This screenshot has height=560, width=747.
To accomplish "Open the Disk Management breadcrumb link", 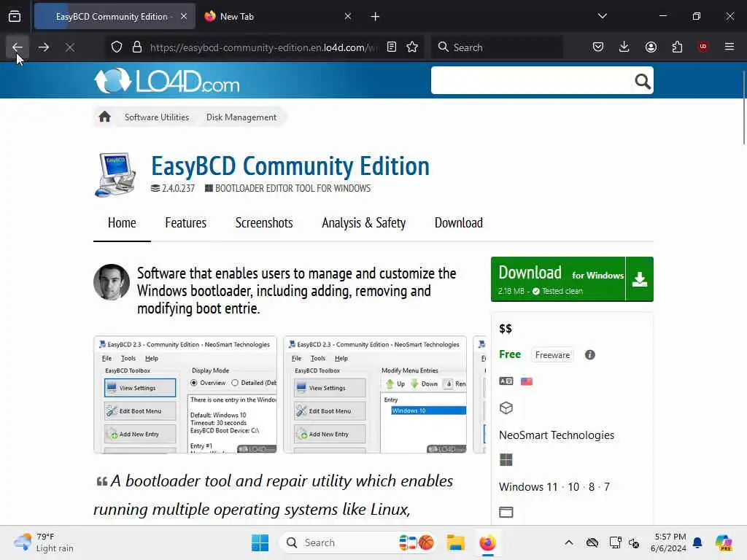I will click(241, 117).
